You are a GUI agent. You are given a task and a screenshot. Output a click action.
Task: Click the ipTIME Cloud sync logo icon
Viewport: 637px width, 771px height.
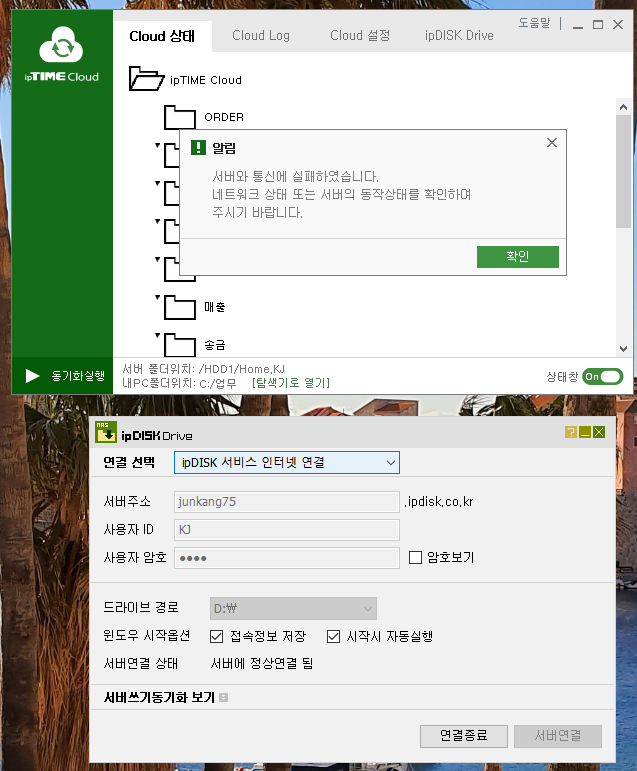(x=61, y=45)
